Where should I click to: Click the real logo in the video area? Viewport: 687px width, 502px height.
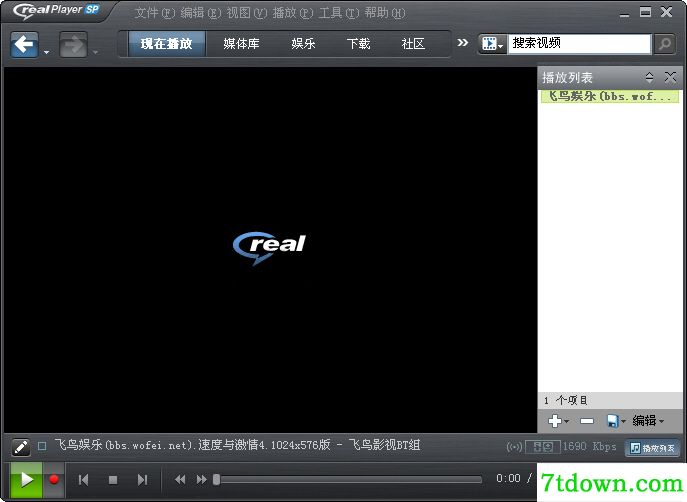click(x=269, y=247)
